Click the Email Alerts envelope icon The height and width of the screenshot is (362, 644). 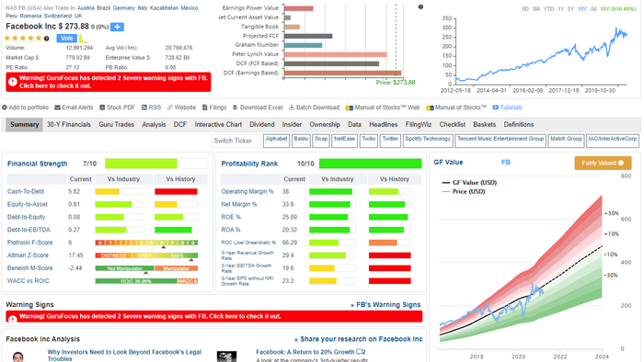point(57,107)
